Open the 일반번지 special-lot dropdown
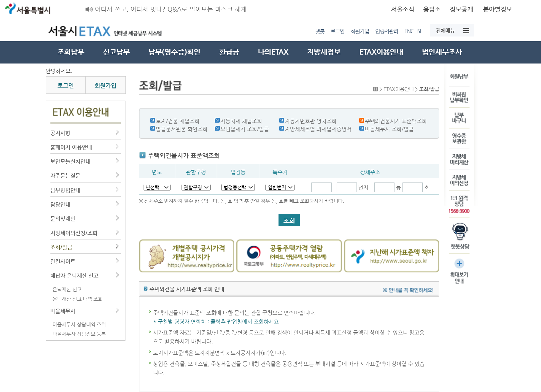 click(280, 187)
